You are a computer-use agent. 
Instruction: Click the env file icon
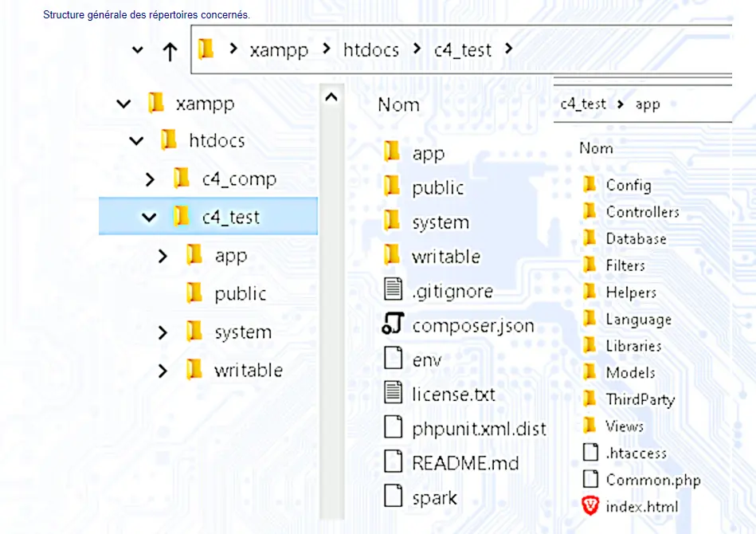click(393, 358)
